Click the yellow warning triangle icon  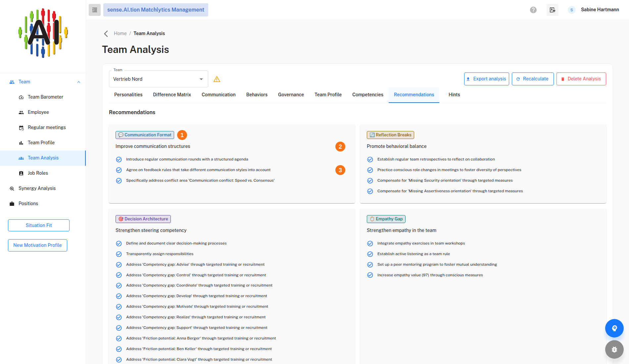click(x=217, y=79)
